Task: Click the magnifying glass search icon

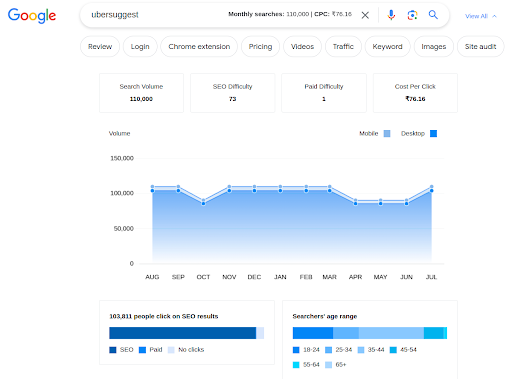Action: [433, 15]
